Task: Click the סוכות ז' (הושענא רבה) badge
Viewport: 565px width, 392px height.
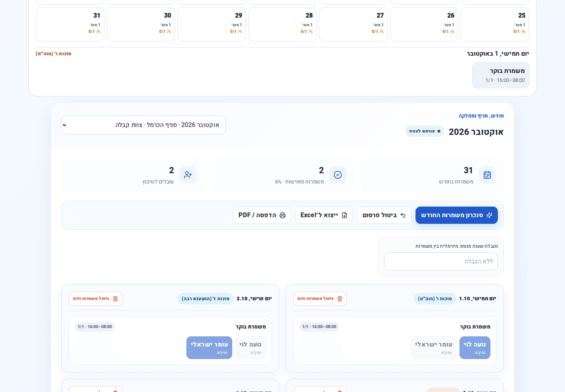Action: (206, 299)
